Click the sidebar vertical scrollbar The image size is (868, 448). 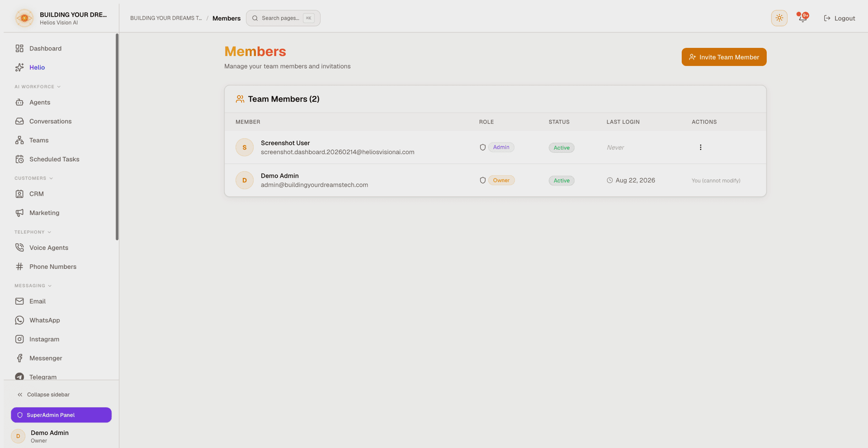(117, 137)
